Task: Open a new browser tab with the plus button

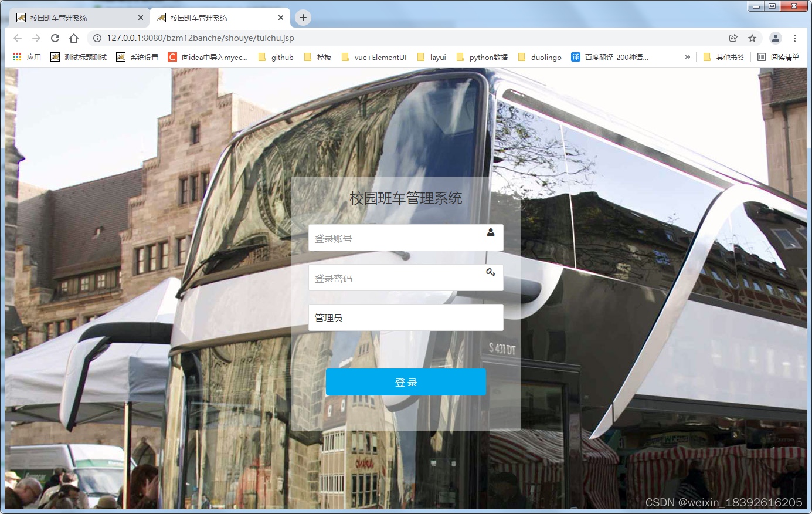Action: tap(303, 18)
